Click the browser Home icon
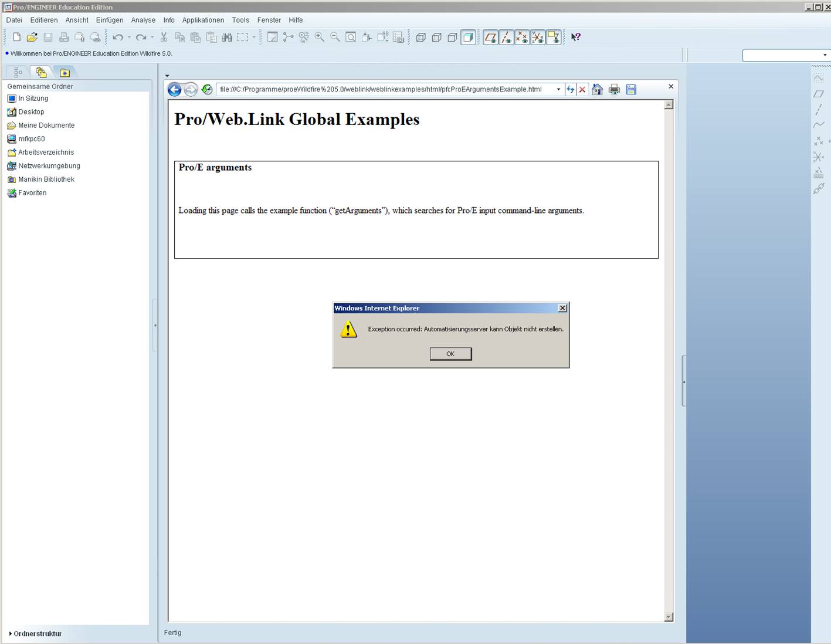Screen dimensions: 831x644 [x=597, y=89]
